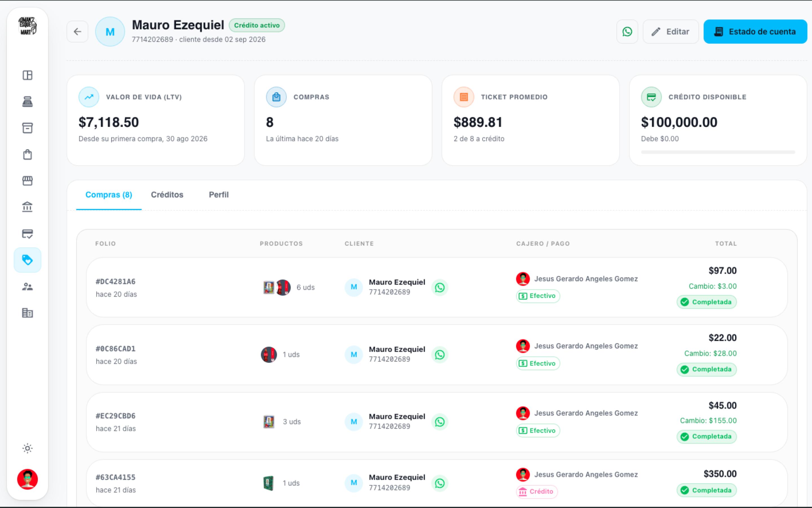
Task: Open Estado de cuenta
Action: (755, 32)
